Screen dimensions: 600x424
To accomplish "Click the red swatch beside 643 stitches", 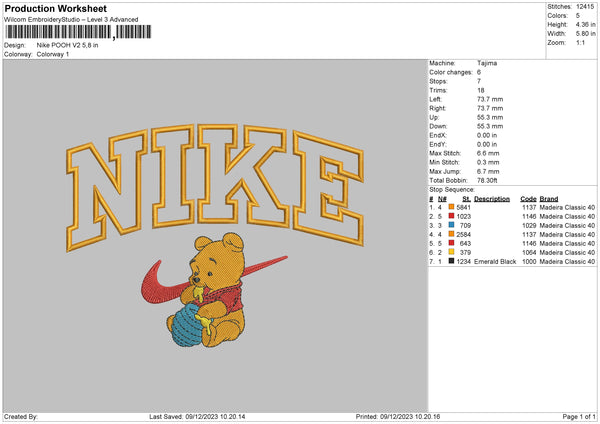I will [x=452, y=243].
